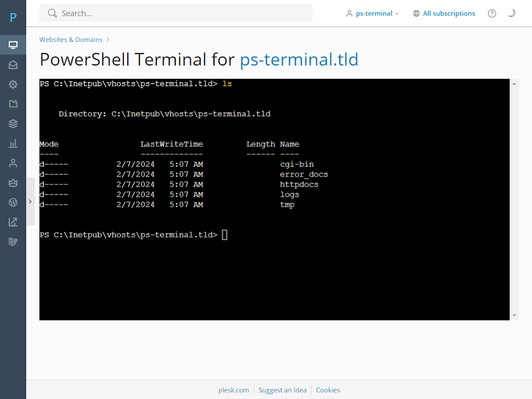
Task: Open the WordPress toolkit icon
Action: tap(13, 202)
